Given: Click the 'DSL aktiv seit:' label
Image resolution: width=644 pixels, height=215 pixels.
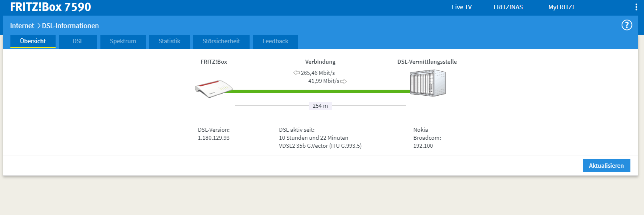Looking at the screenshot, I should [x=297, y=130].
